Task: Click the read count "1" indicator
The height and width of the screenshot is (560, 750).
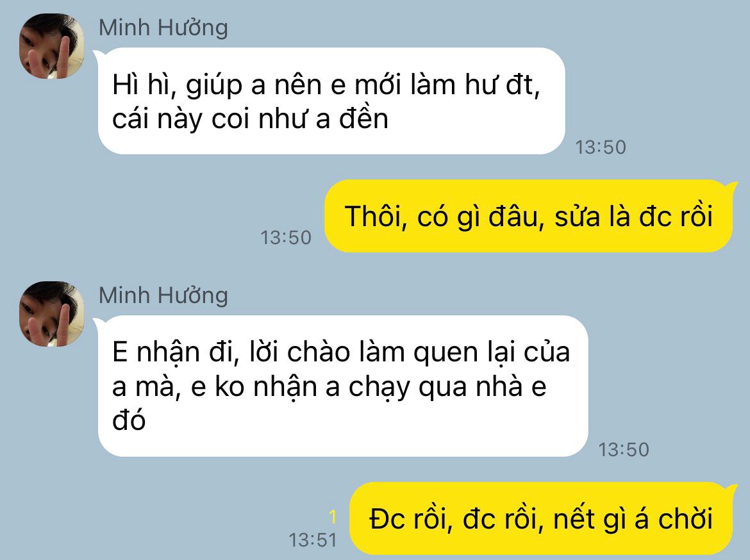Action: pyautogui.click(x=333, y=517)
